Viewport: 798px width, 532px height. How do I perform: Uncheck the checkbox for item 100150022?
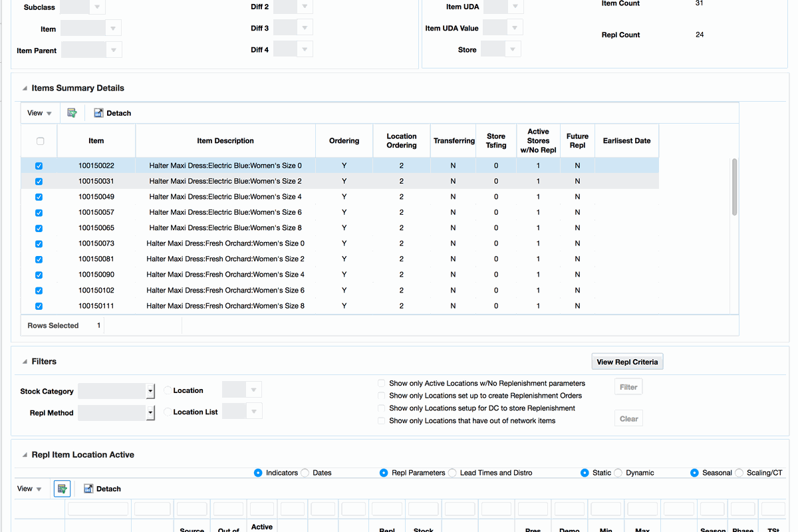[39, 166]
